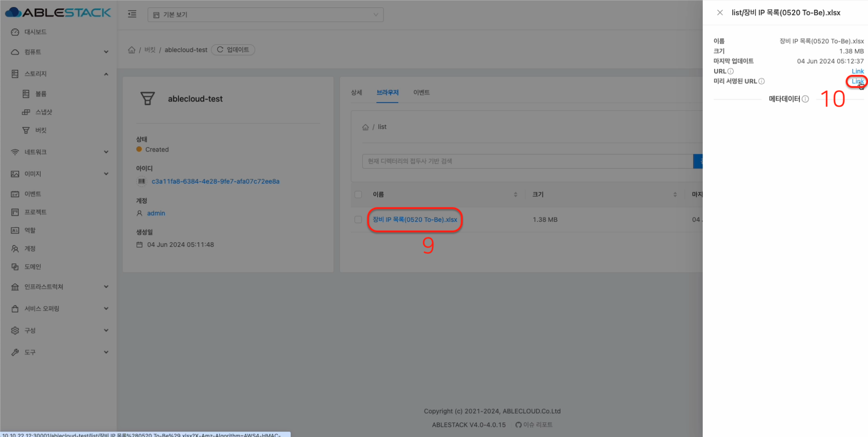Screen dimensions: 868x437
Task: Open the bucket ID c3a11fa8 link
Action: pos(215,182)
